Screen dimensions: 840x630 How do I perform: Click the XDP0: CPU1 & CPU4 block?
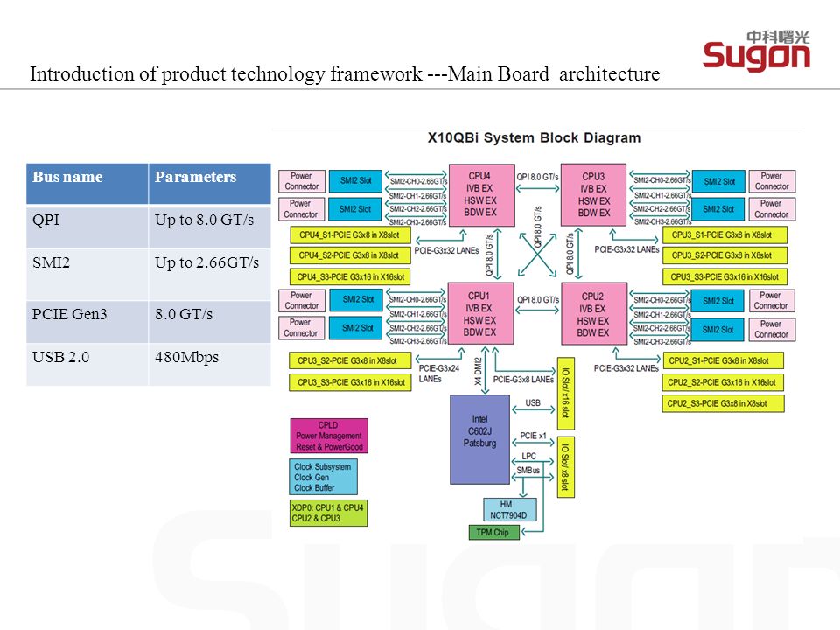[328, 513]
